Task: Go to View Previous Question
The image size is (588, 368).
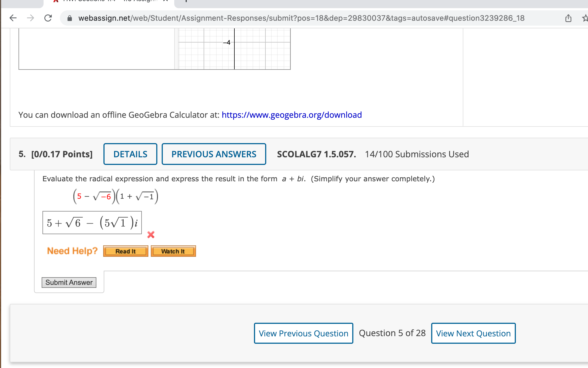Action: [x=303, y=333]
